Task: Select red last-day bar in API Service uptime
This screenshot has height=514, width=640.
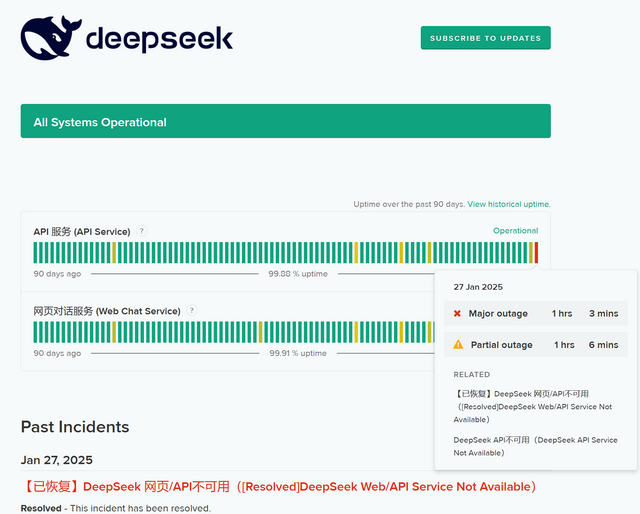Action: (536, 253)
